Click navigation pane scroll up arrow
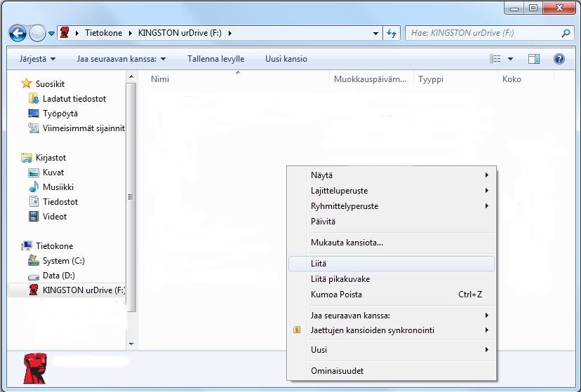The height and width of the screenshot is (392, 581). (x=131, y=76)
